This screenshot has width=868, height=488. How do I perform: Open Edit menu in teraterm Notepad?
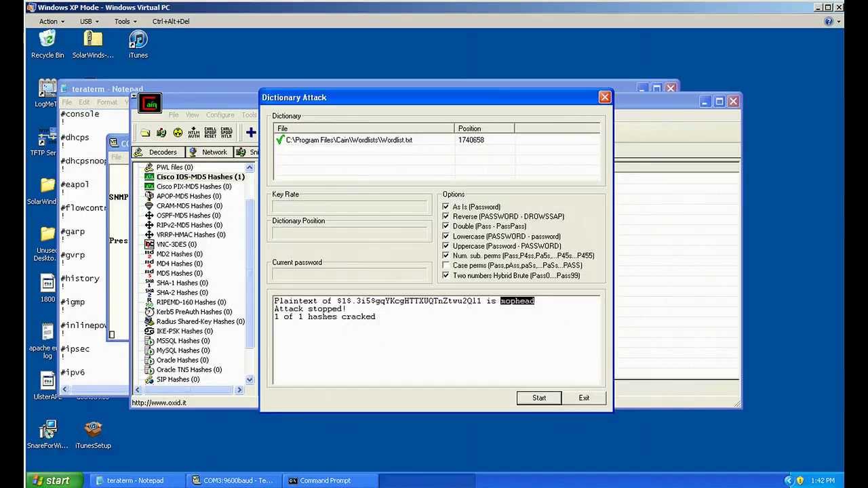[x=83, y=102]
